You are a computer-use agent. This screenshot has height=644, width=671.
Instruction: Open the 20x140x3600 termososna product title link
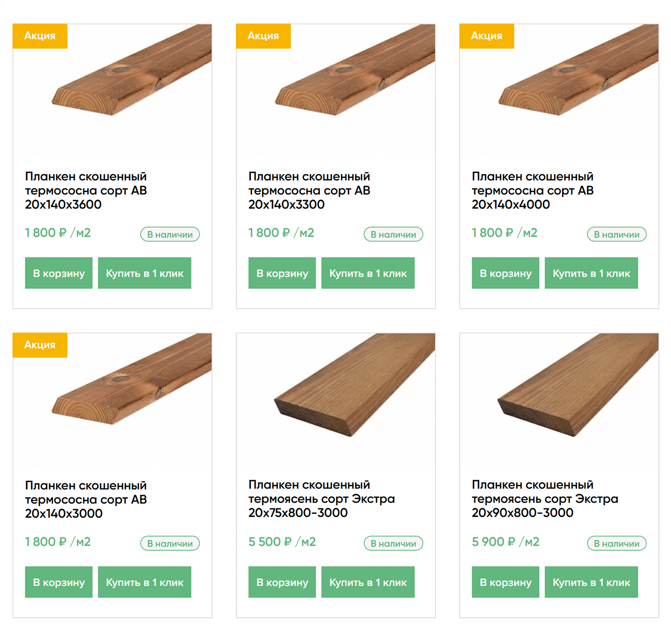pos(86,190)
